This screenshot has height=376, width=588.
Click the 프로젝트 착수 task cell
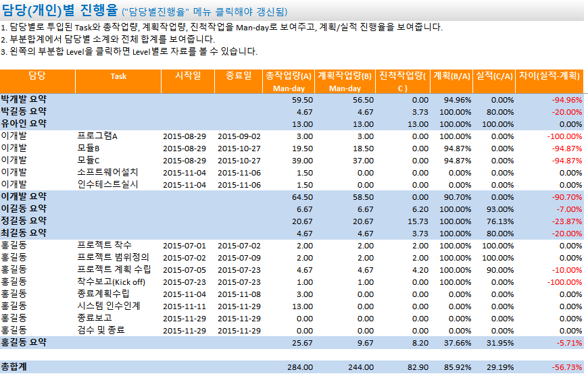click(x=104, y=245)
